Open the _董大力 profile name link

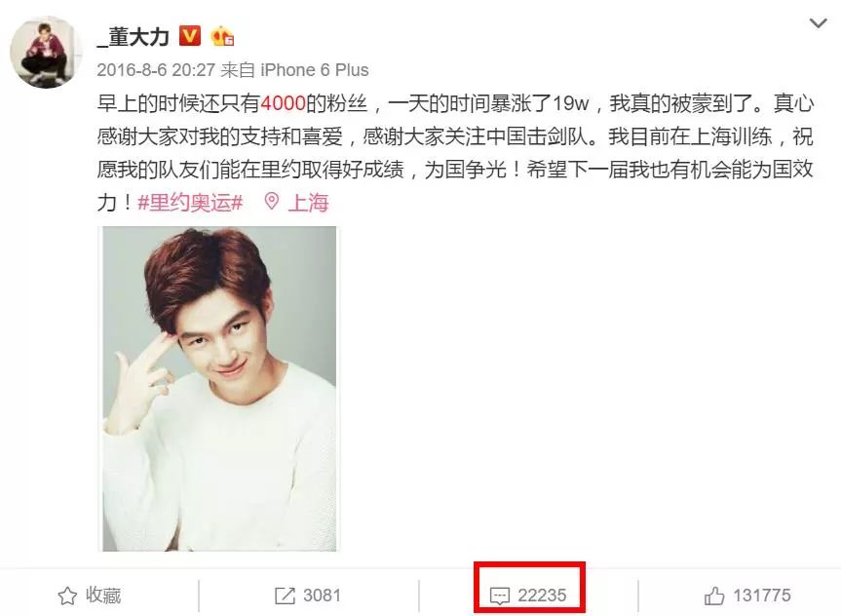click(133, 36)
